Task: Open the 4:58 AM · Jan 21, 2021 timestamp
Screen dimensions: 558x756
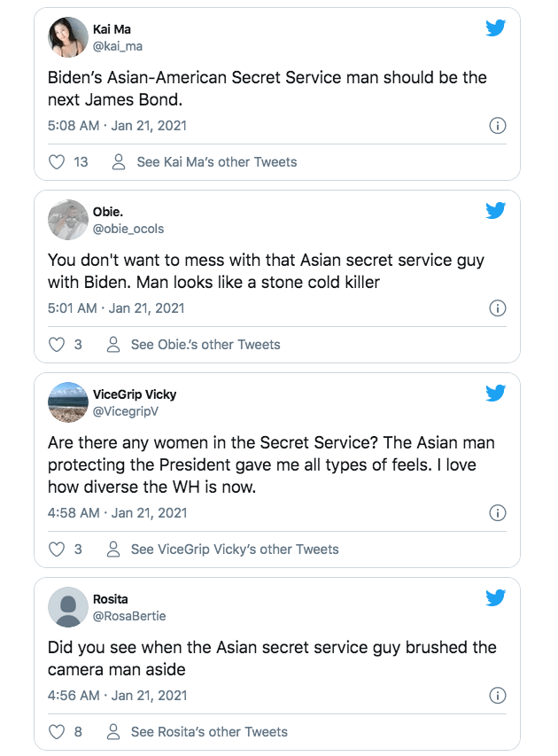Action: pos(117,513)
